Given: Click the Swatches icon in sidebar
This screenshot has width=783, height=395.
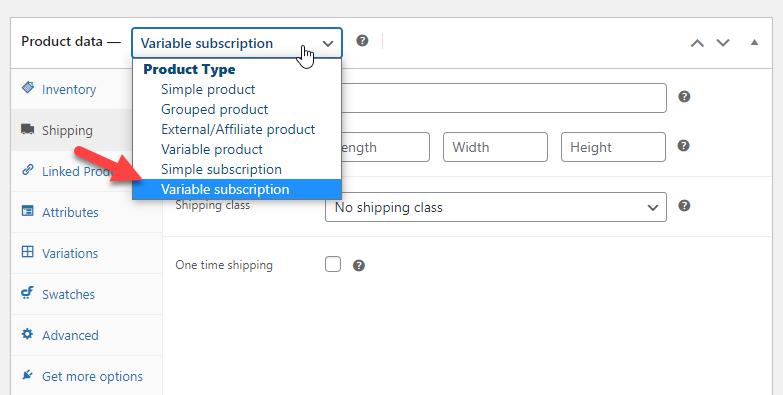Looking at the screenshot, I should [27, 293].
